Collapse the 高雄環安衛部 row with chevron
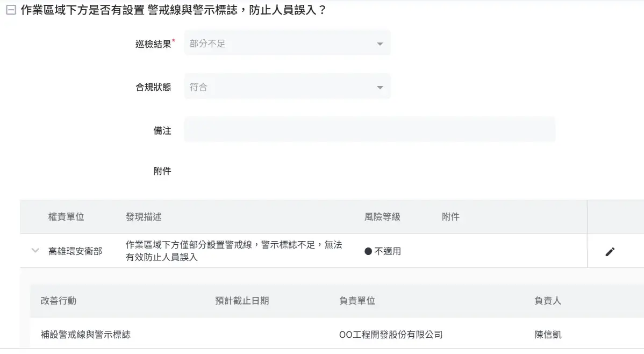644x354 pixels. point(35,251)
